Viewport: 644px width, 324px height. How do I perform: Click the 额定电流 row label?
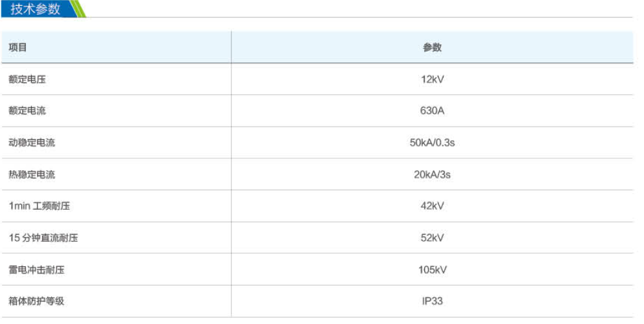[x=27, y=110]
